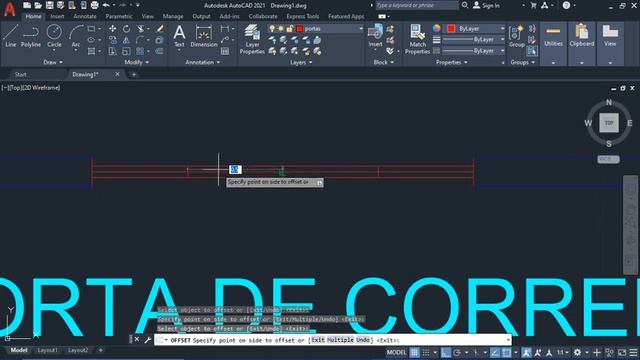The width and height of the screenshot is (640, 360).
Task: Choose the Circle tool
Action: (54, 36)
